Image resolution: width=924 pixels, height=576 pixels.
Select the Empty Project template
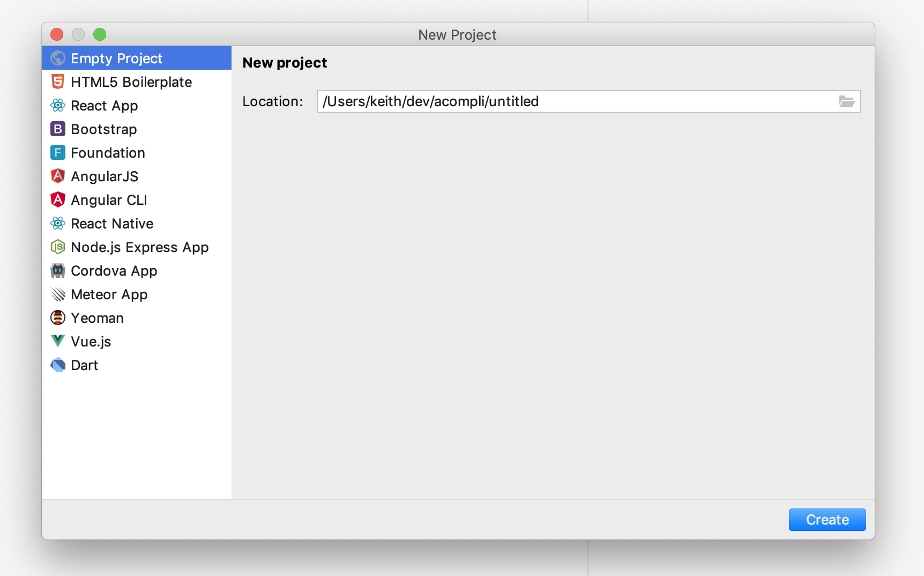pyautogui.click(x=116, y=58)
